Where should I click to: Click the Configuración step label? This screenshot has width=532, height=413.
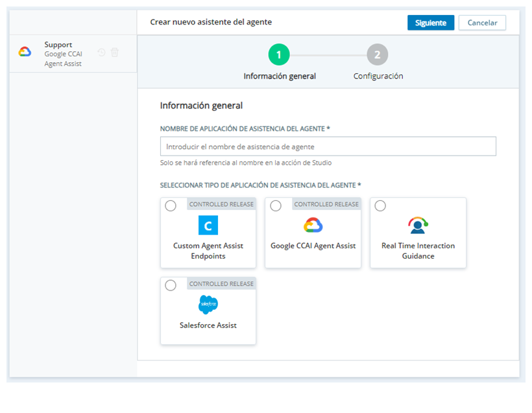point(378,76)
